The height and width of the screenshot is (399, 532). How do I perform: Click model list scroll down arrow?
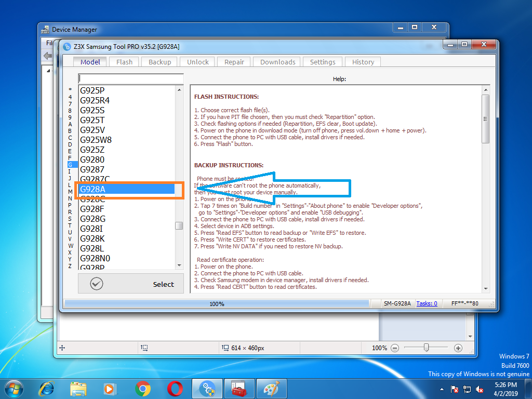179,265
